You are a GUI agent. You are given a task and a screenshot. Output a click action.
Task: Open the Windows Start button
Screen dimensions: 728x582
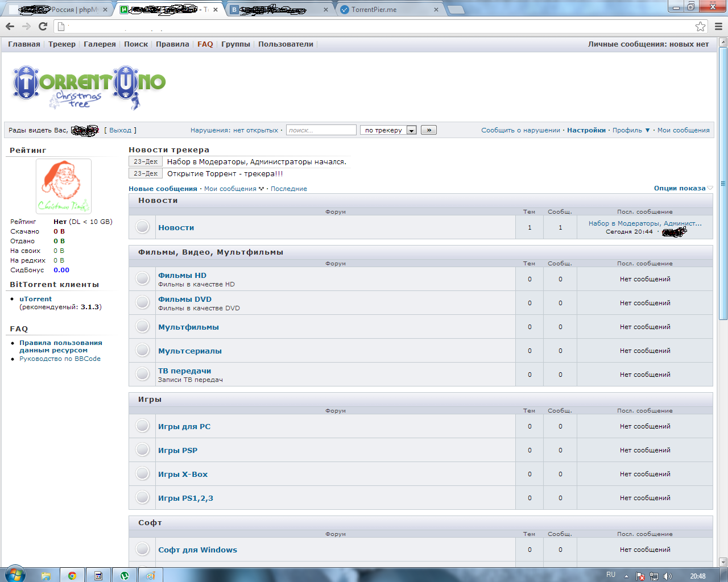click(15, 575)
